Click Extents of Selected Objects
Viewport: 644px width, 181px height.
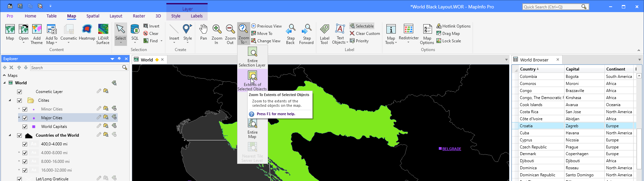click(x=252, y=81)
